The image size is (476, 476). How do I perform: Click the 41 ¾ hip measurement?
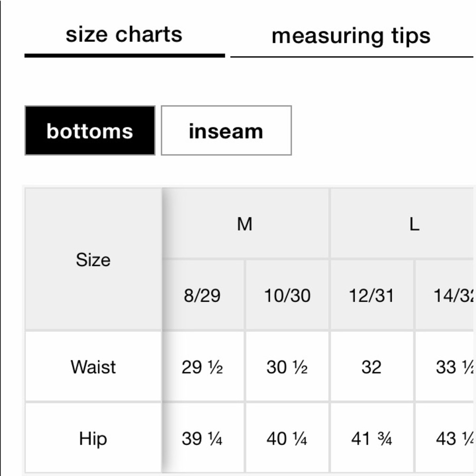pos(371,438)
